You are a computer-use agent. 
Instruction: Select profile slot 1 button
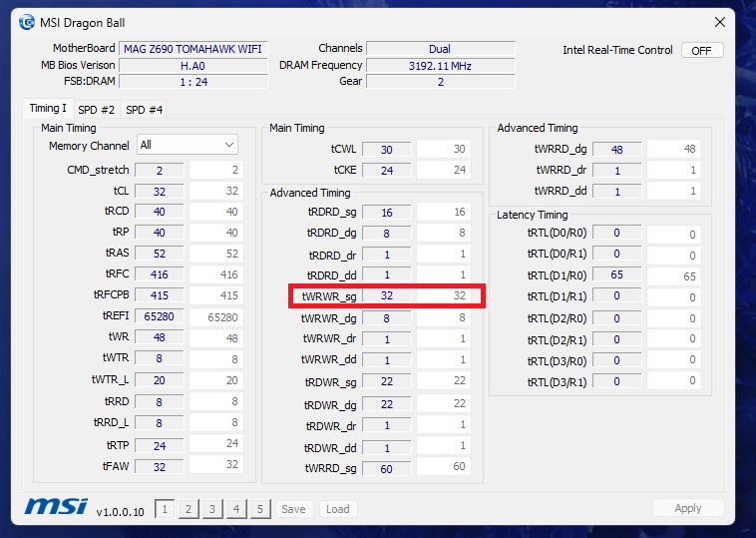165,509
